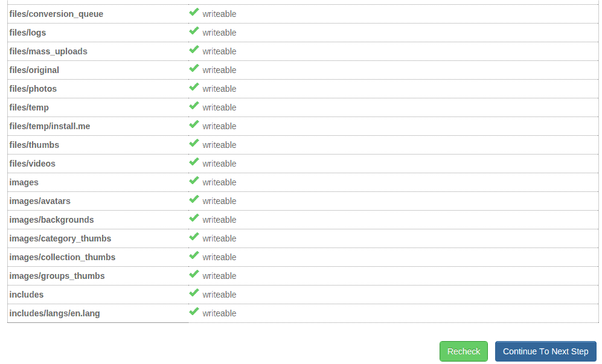This screenshot has width=602, height=364.
Task: Click the files/photos writeable checkmark
Action: coord(194,88)
